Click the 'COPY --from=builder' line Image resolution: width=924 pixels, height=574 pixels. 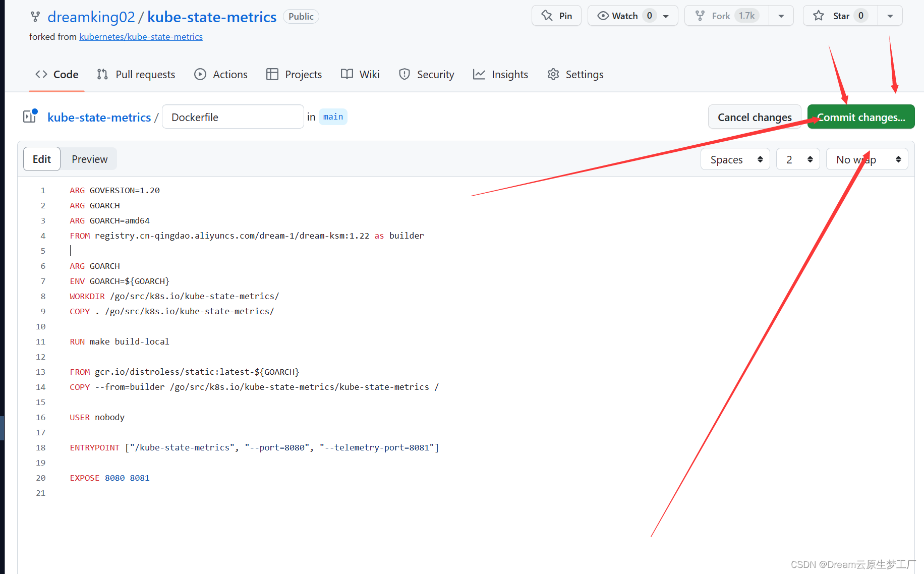pos(255,387)
